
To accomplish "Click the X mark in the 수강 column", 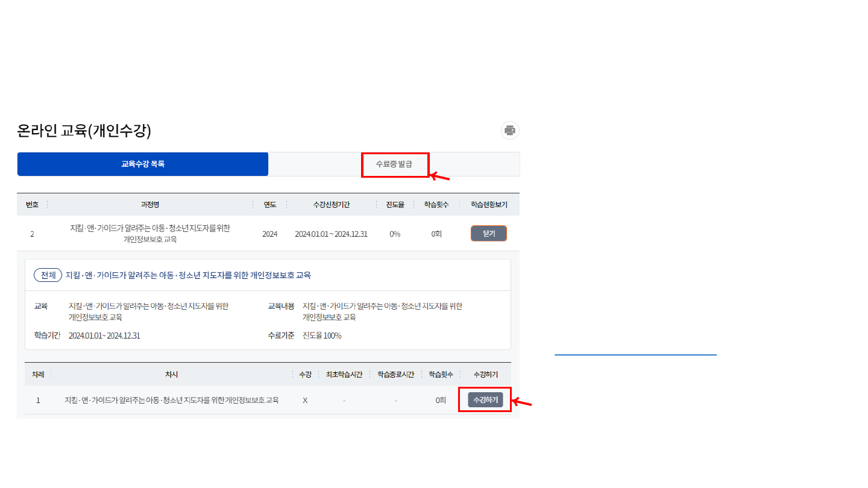I will [x=305, y=399].
